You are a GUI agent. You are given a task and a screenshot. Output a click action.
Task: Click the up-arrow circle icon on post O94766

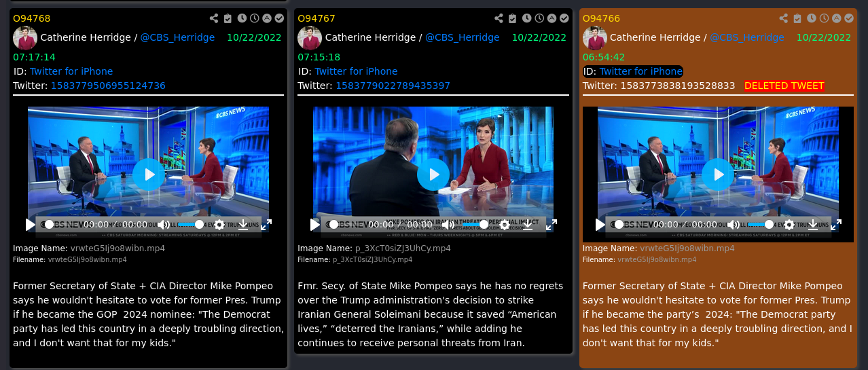point(836,18)
